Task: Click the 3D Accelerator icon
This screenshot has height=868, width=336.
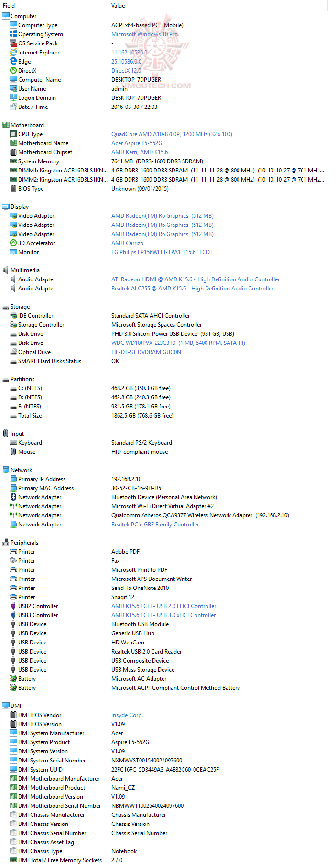Action: (13, 243)
